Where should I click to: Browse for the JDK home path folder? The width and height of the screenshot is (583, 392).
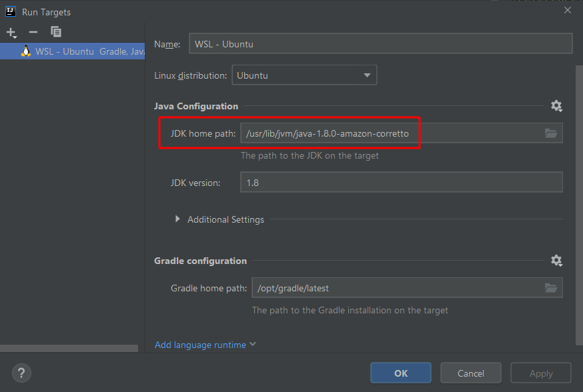(x=551, y=133)
